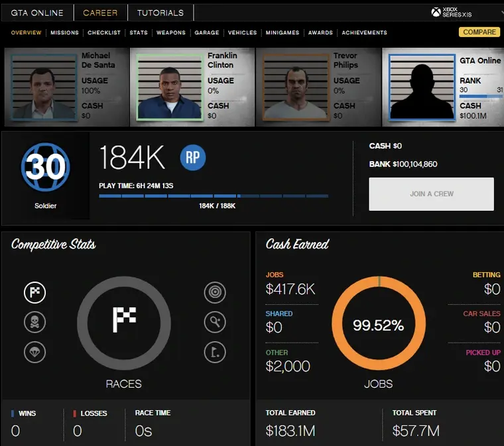Open the Weapons section

(170, 32)
